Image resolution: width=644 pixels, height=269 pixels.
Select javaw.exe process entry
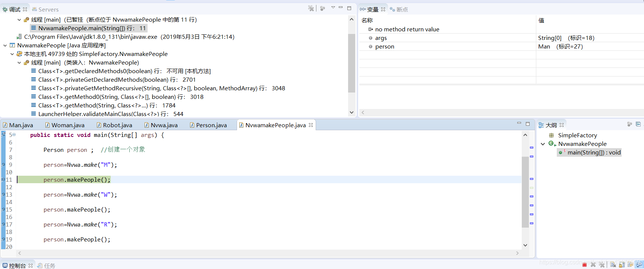pyautogui.click(x=126, y=37)
